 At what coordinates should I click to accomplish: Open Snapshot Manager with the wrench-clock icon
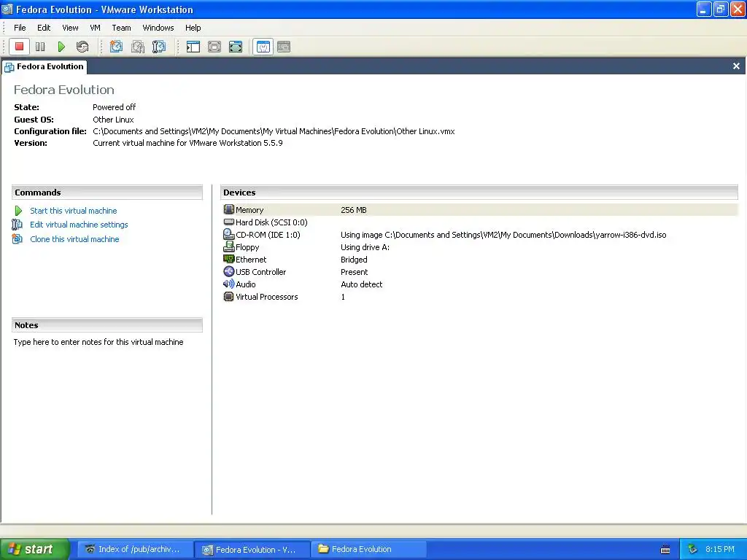(x=158, y=47)
